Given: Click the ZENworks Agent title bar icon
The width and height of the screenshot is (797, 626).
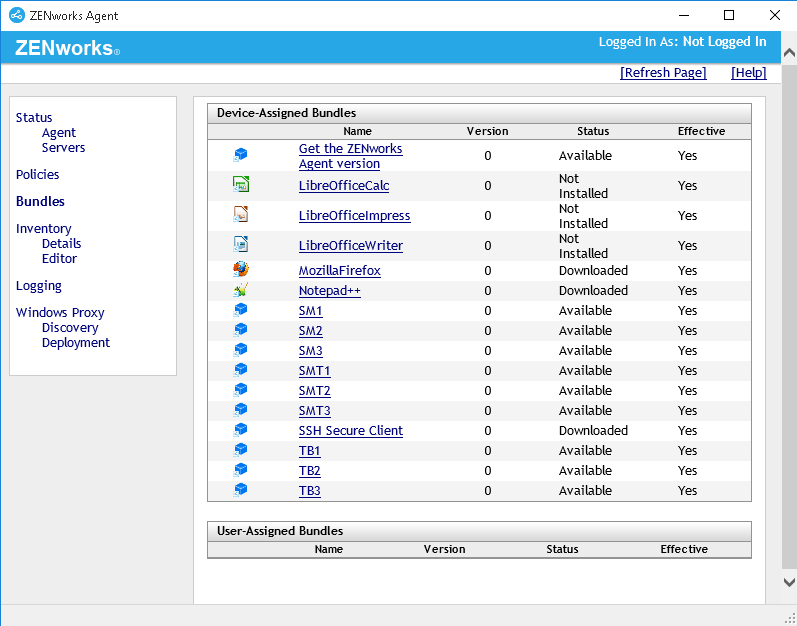Looking at the screenshot, I should click(17, 15).
